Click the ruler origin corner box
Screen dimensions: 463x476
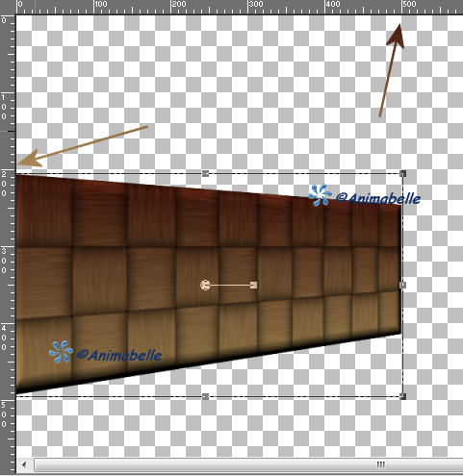point(8,7)
